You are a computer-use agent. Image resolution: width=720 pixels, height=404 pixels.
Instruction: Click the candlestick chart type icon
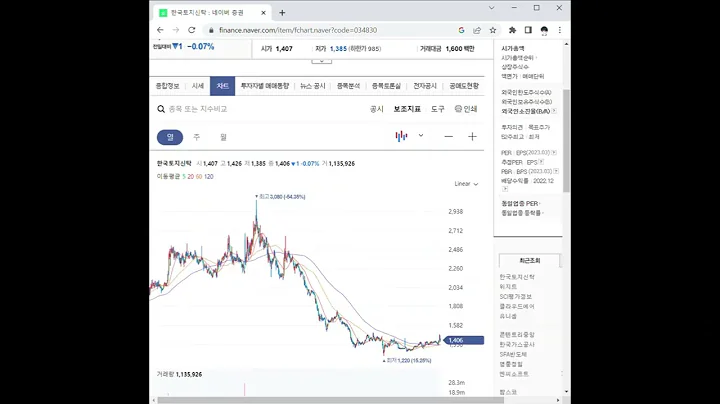pos(401,136)
